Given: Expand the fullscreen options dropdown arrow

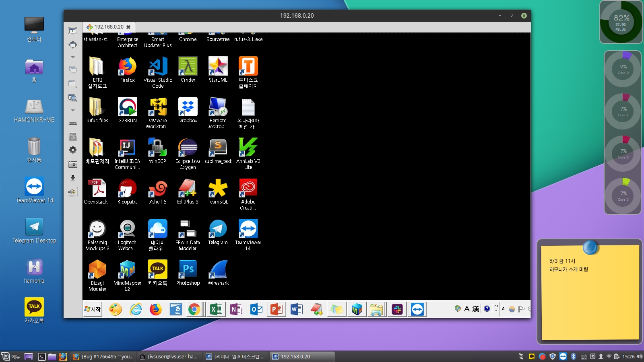Looking at the screenshot, I should pyautogui.click(x=73, y=57).
